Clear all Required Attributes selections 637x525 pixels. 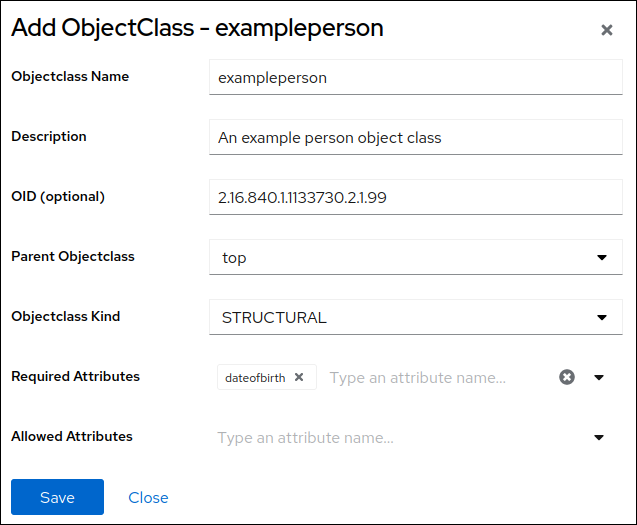coord(567,377)
